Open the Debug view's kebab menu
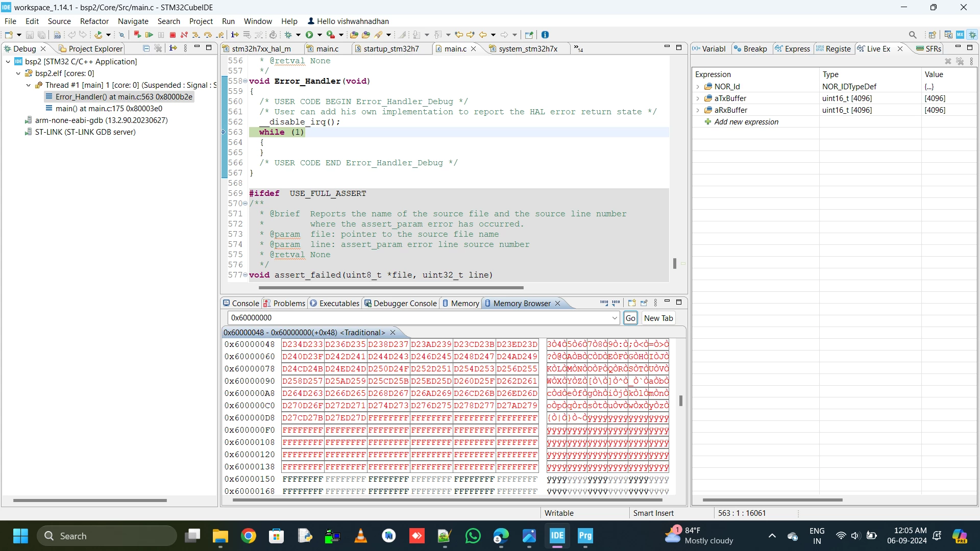This screenshot has width=980, height=551. pos(185,48)
